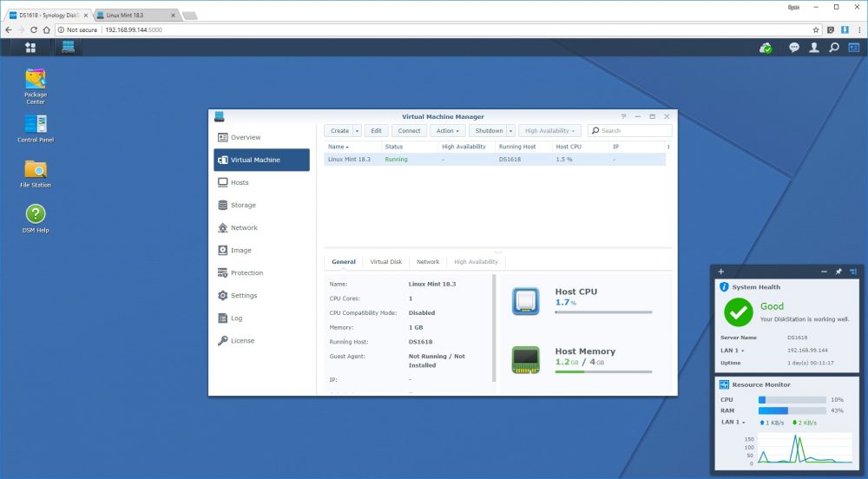Open the DSM Main Menu grid icon
Image resolution: width=868 pixels, height=479 pixels.
pos(30,48)
